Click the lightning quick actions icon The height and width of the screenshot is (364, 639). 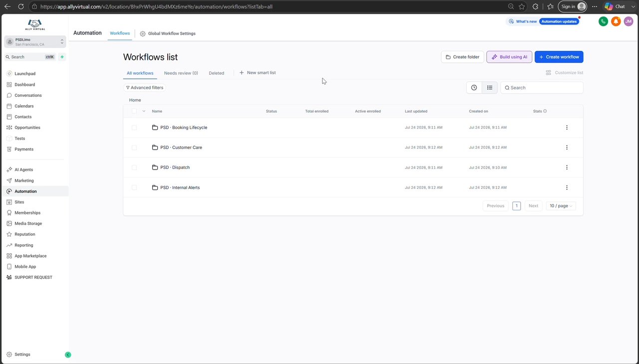[x=62, y=57]
